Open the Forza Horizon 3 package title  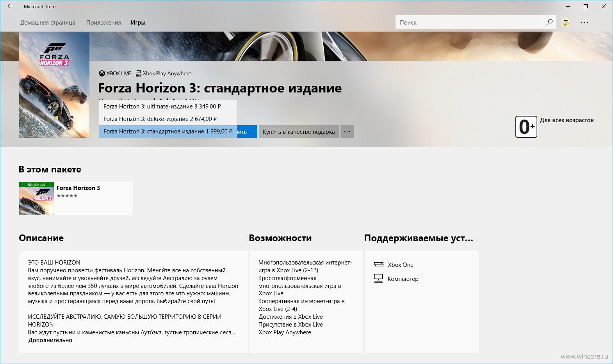tap(78, 188)
